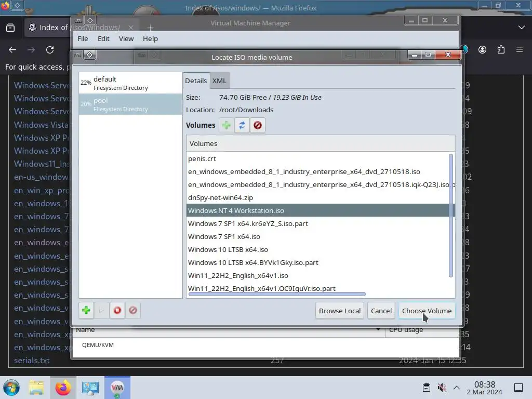Go forward in Firefox
This screenshot has width=532, height=399.
31,50
